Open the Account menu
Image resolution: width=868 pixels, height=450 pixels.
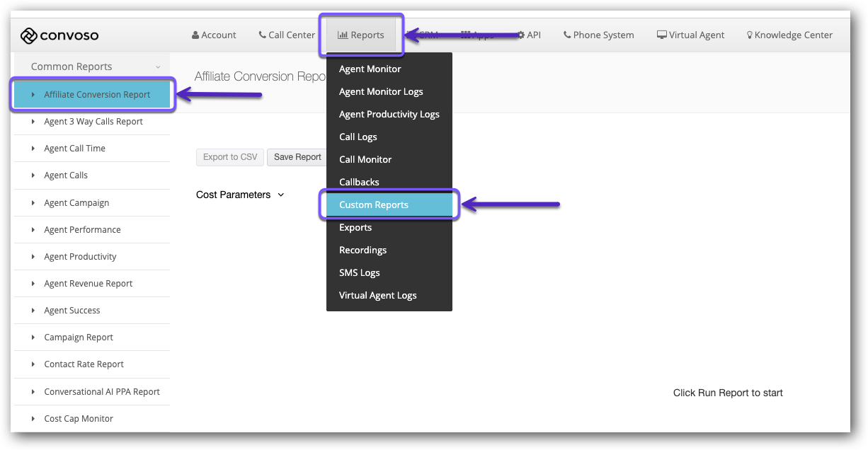[x=214, y=35]
